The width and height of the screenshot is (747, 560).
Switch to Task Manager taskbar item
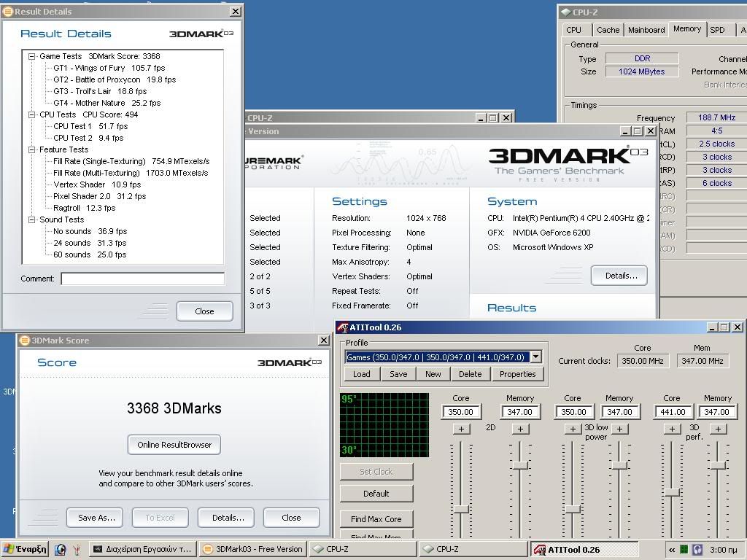point(143,549)
